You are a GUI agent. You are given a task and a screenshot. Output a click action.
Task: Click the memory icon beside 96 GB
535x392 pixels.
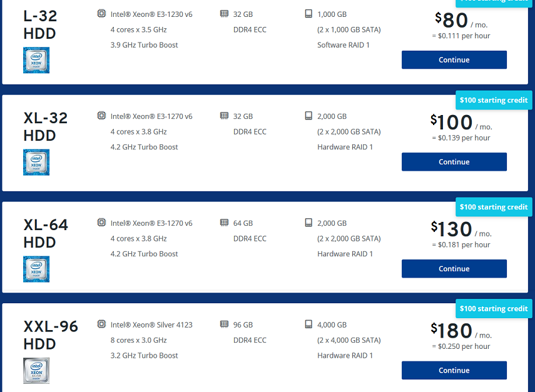224,324
